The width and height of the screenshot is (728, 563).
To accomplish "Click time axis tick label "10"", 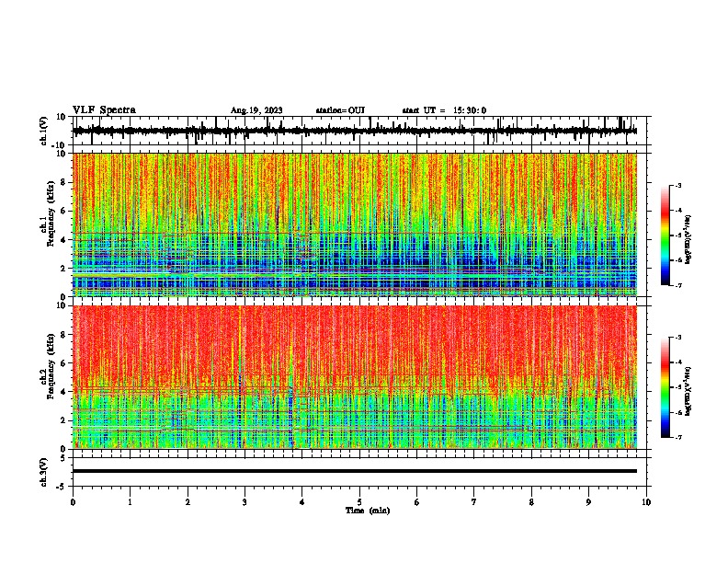I will click(x=646, y=502).
